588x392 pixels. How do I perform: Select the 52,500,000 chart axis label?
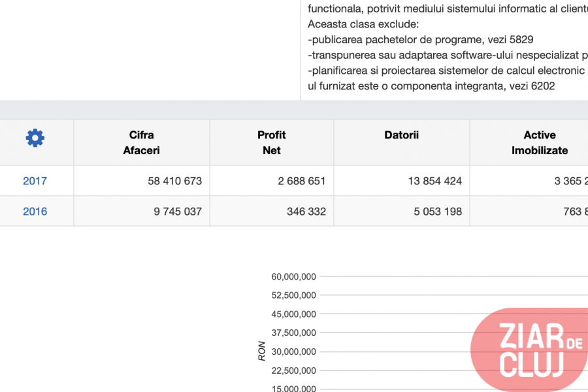pyautogui.click(x=293, y=295)
